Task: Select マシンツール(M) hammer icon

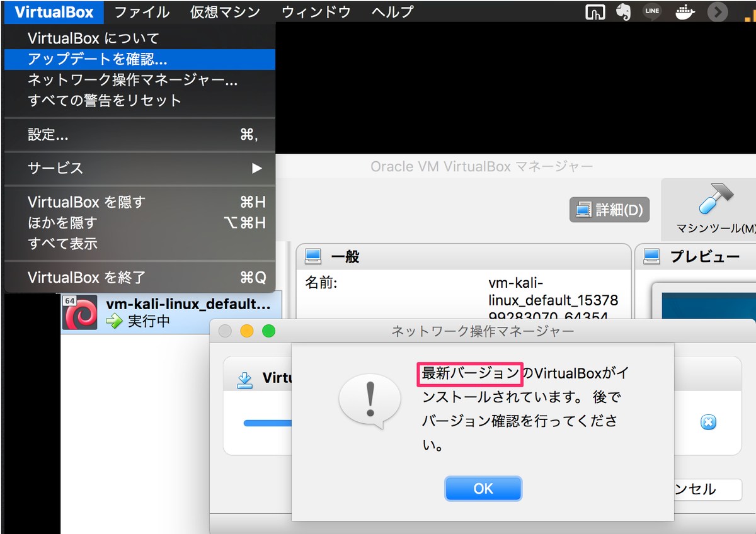Action: [716, 199]
